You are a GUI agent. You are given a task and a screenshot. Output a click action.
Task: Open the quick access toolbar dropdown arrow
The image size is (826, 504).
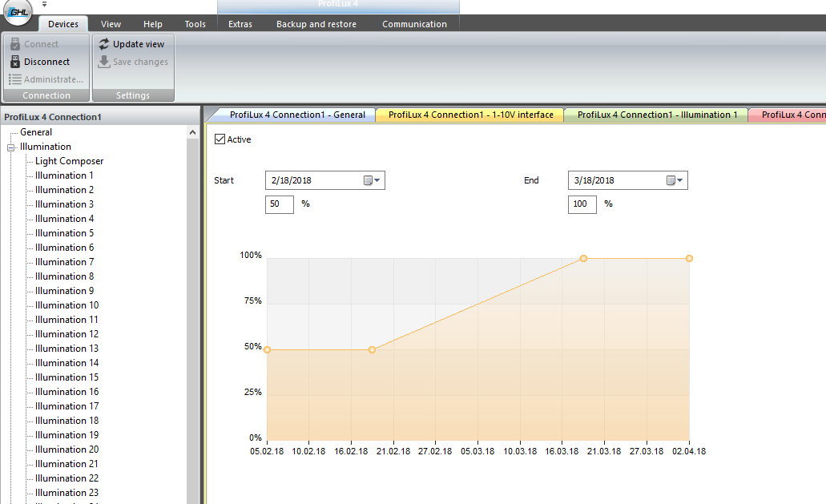[x=44, y=4]
